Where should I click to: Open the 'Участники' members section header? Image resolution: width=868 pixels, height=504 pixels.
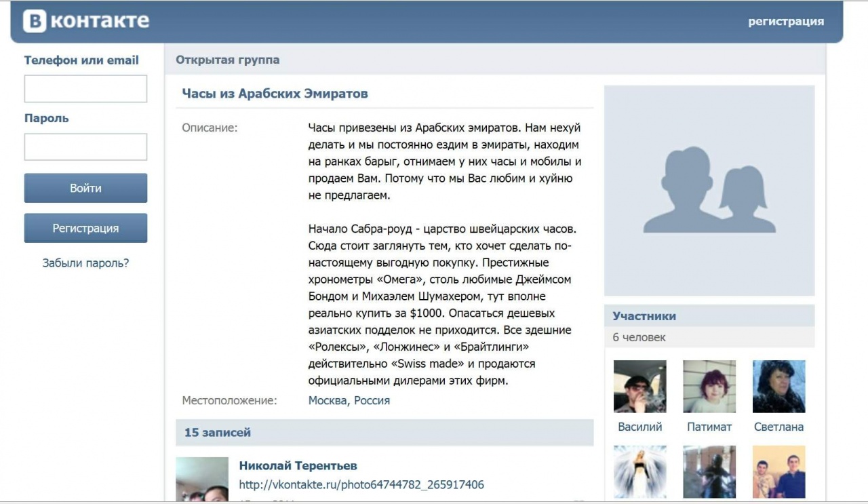pyautogui.click(x=644, y=316)
